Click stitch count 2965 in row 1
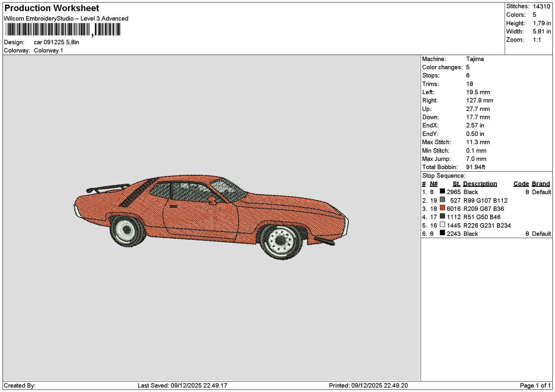 (x=454, y=192)
